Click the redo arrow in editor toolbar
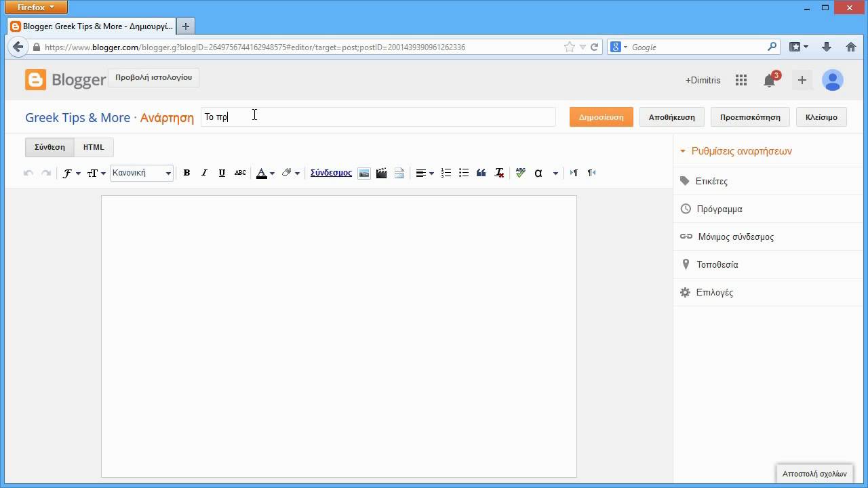The height and width of the screenshot is (488, 868). pyautogui.click(x=46, y=173)
